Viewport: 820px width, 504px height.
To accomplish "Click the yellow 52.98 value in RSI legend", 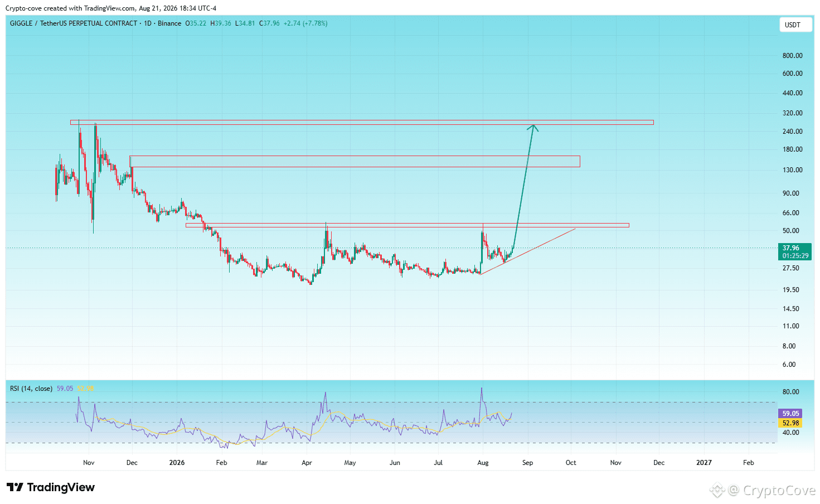I will [85, 389].
